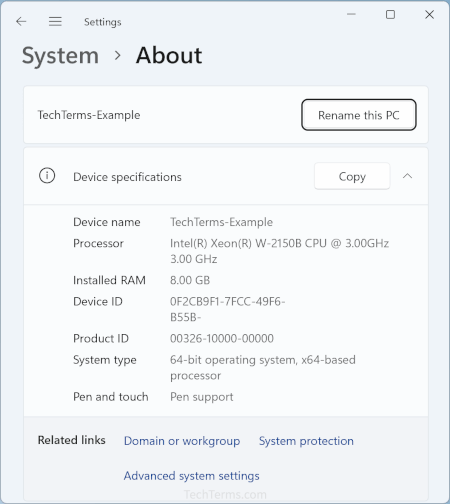Image resolution: width=450 pixels, height=504 pixels.
Task: Open System protection link
Action: point(306,441)
